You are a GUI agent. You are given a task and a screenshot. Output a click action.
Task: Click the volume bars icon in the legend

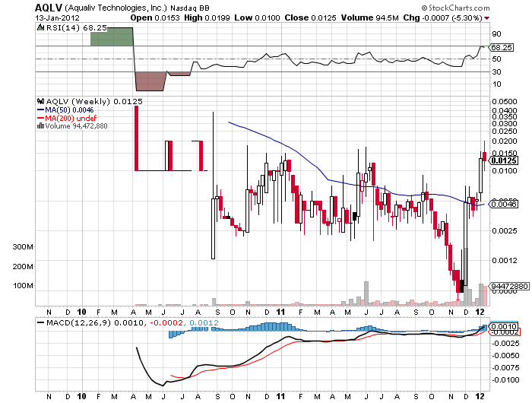(40, 125)
